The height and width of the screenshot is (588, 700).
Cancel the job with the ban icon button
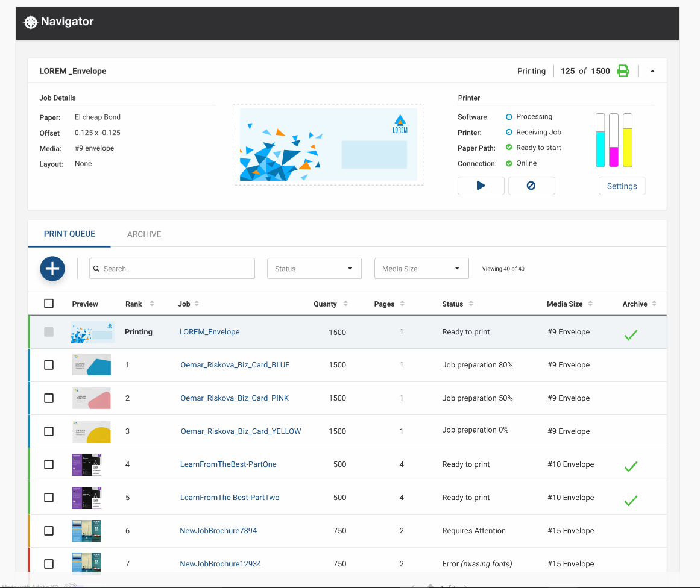click(x=531, y=186)
